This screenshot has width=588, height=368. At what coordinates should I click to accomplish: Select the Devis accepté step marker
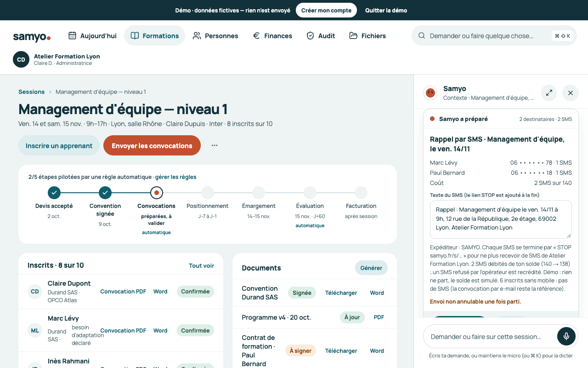coord(54,193)
